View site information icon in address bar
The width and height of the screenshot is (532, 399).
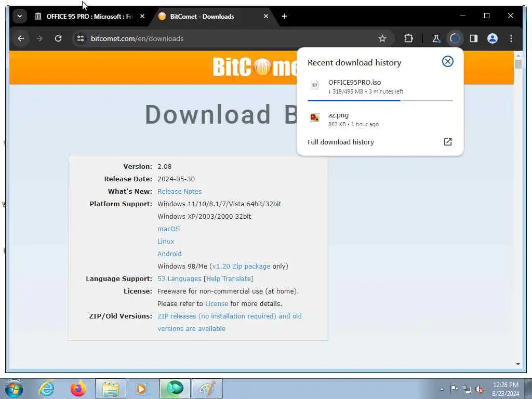pos(81,38)
